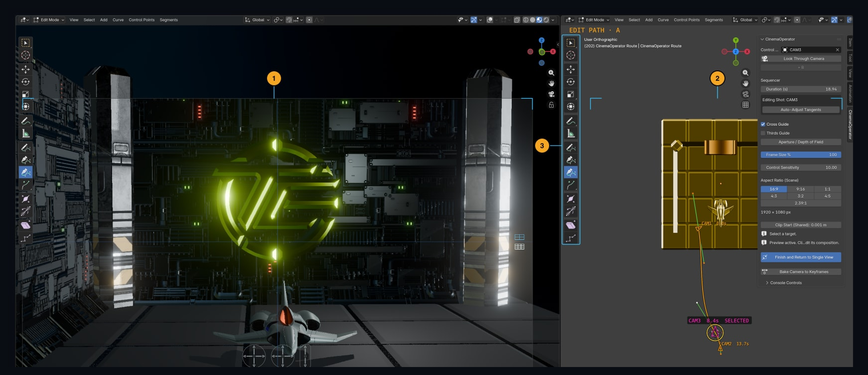Image resolution: width=868 pixels, height=375 pixels.
Task: Toggle the perspective grid icon in right viewport
Action: pyautogui.click(x=745, y=105)
